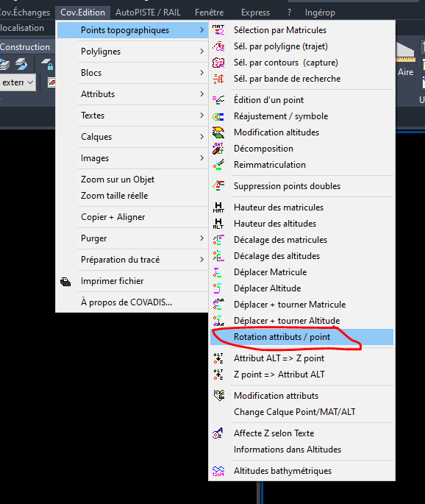Expand the Attributs submenu arrow

[201, 94]
